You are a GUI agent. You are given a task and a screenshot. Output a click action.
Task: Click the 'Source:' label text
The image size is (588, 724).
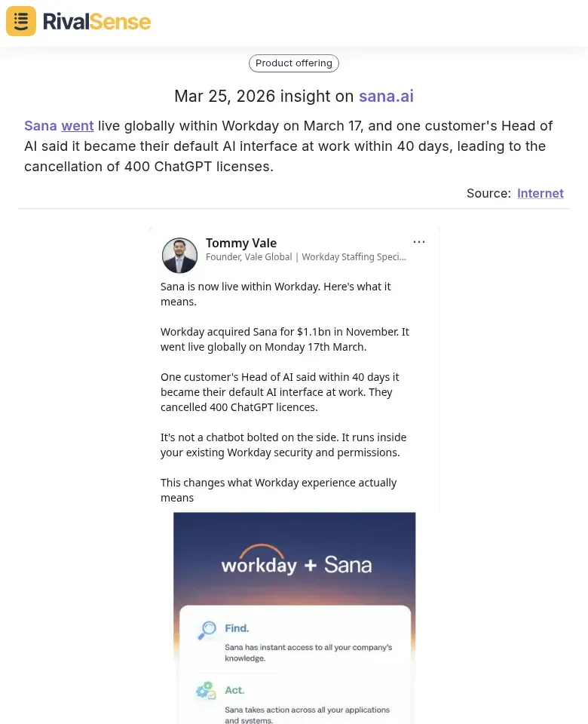coord(488,193)
